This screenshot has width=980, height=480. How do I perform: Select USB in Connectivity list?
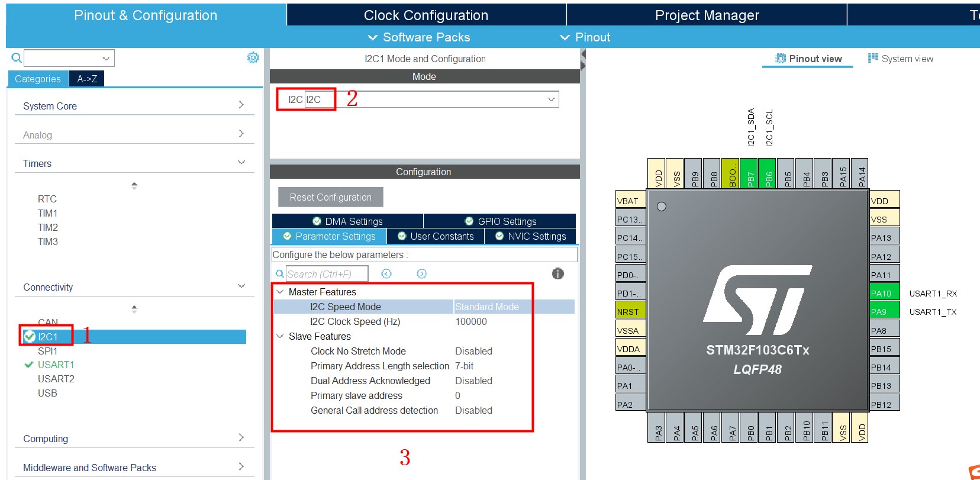click(x=47, y=393)
